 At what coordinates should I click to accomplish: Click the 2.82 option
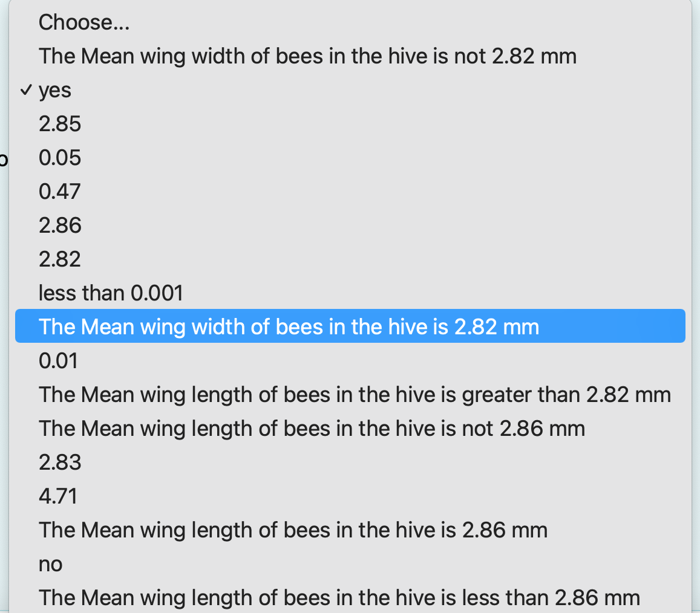[x=60, y=259]
